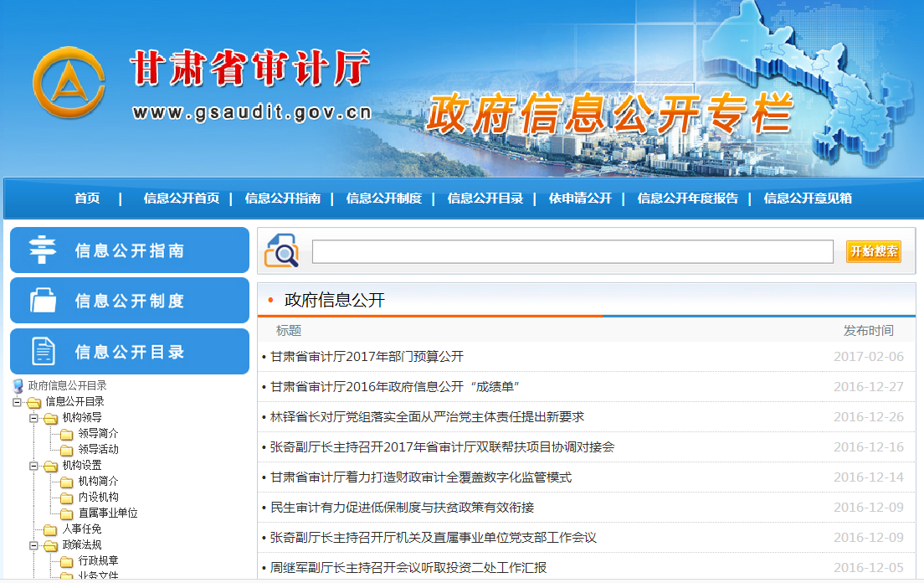Click the folder icon next to 领导简介
The height and width of the screenshot is (583, 924).
coord(67,434)
